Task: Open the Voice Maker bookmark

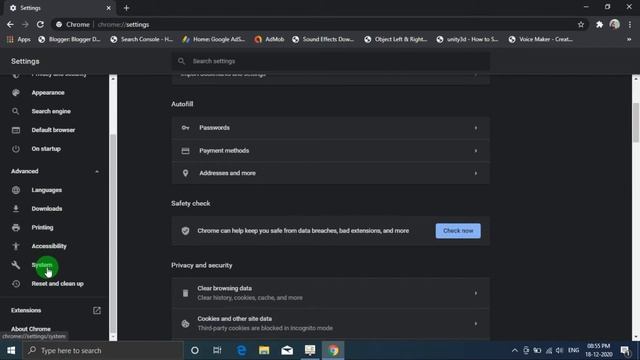Action: (x=541, y=39)
